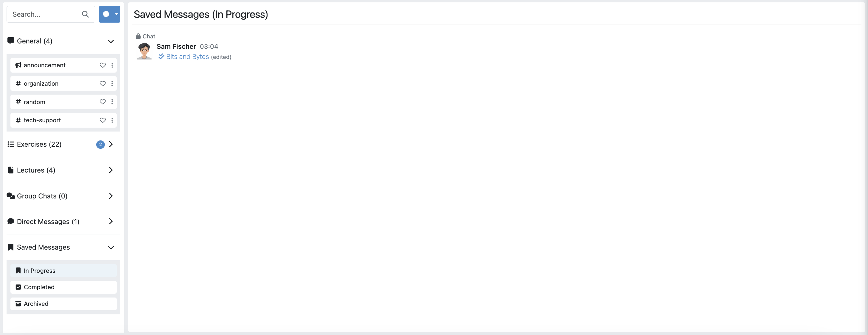The height and width of the screenshot is (335, 868).
Task: Expand the Lectures section
Action: (x=111, y=170)
